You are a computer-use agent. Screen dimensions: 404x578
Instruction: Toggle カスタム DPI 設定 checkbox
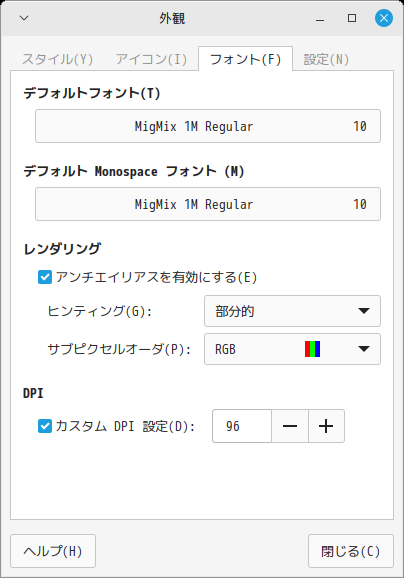(45, 426)
